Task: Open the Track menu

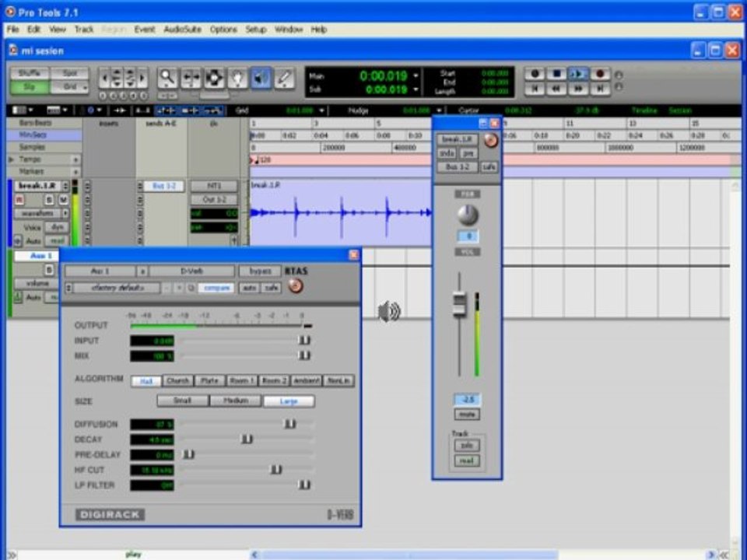Action: click(x=84, y=30)
